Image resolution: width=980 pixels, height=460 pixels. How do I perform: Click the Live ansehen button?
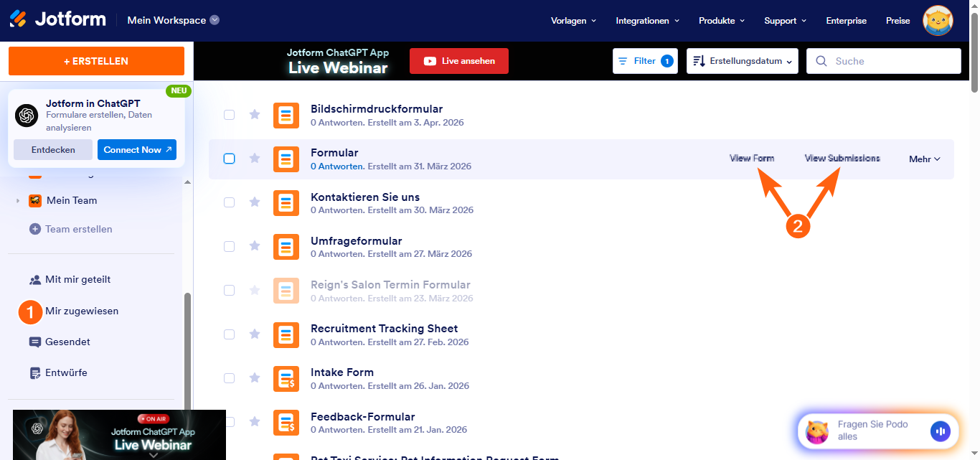coord(459,61)
